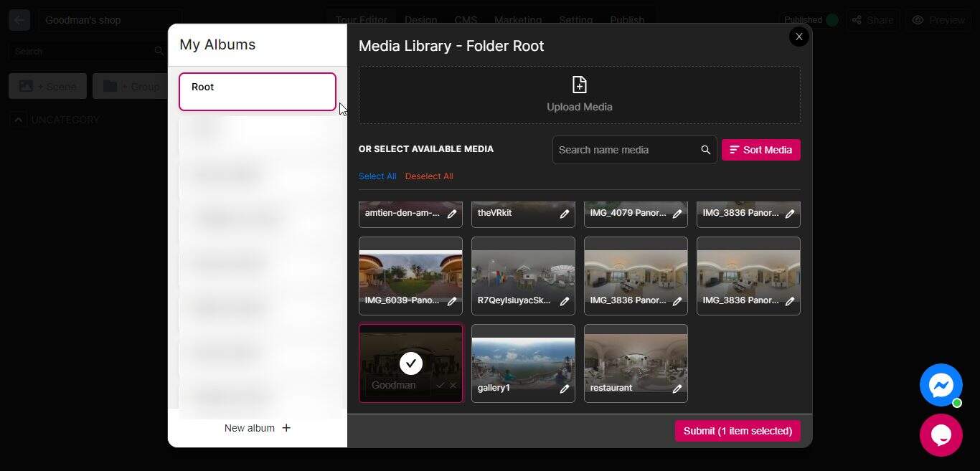The image size is (980, 471).
Task: Go to the CMS tab
Action: pyautogui.click(x=466, y=20)
